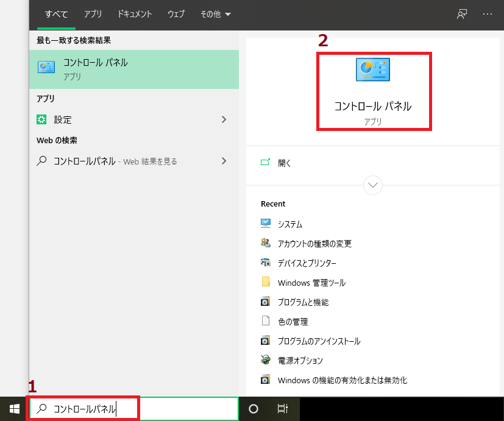The width and height of the screenshot is (504, 421).
Task: Select the 設定 app result
Action: (133, 119)
